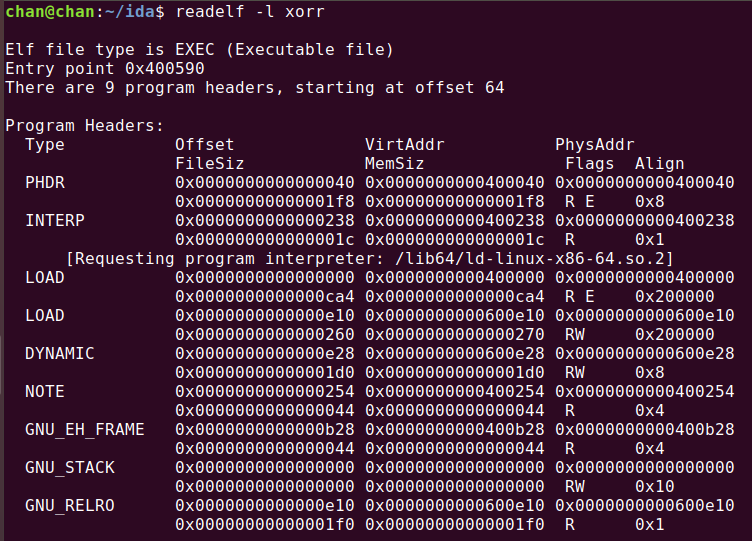Click the MemSiz column header

click(x=395, y=164)
